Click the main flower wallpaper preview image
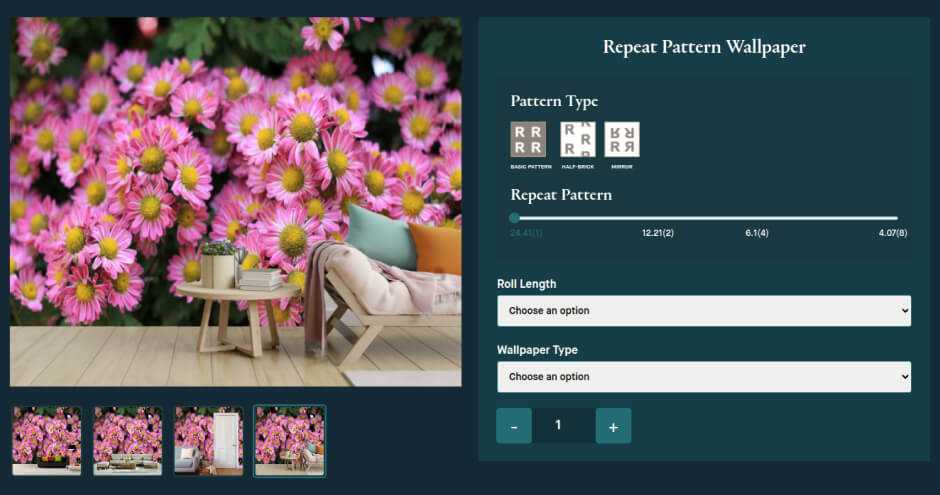Image resolution: width=940 pixels, height=495 pixels. tap(236, 201)
